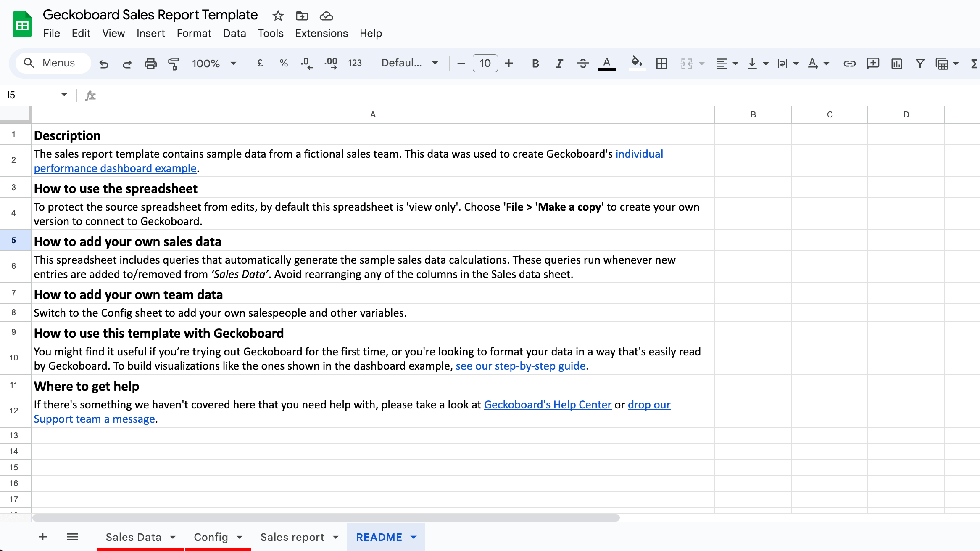Open Geckoboard's Help Center link

pyautogui.click(x=548, y=404)
